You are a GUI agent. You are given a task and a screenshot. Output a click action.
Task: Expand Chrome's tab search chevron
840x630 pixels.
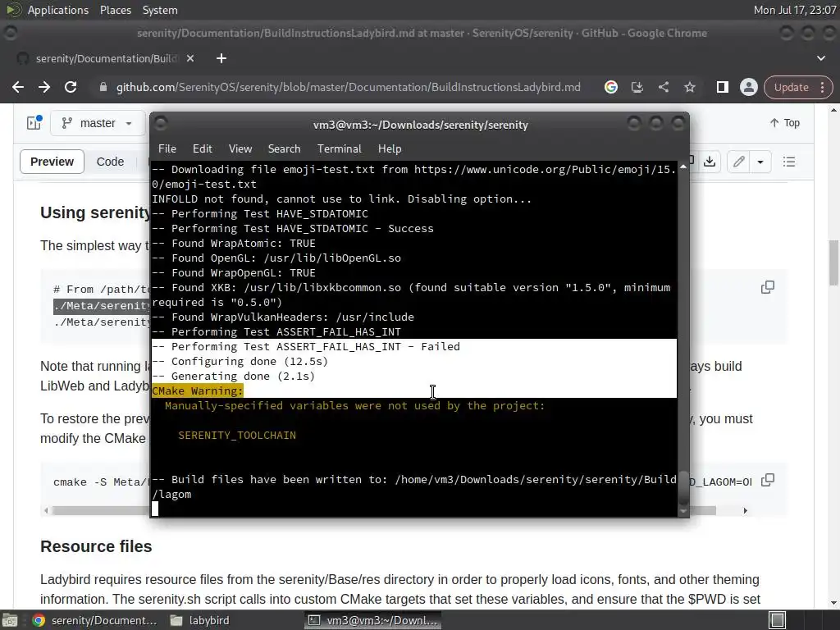[x=820, y=58]
